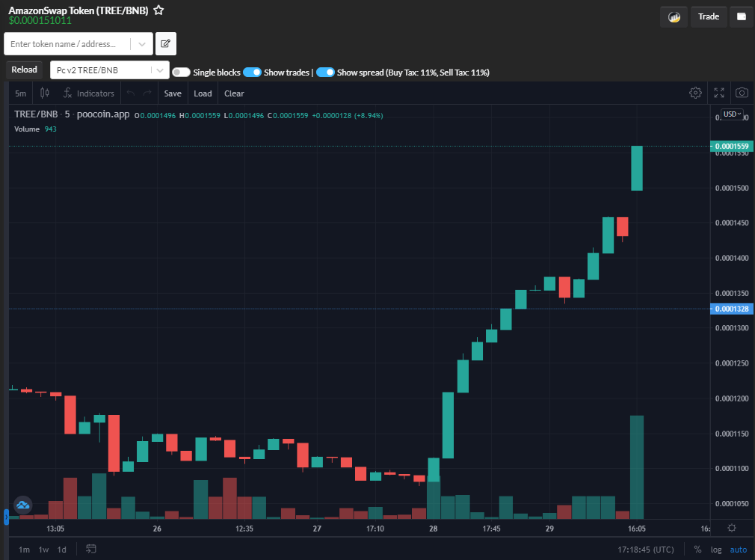Toggle the auto scale option
755x560 pixels.
click(x=738, y=550)
